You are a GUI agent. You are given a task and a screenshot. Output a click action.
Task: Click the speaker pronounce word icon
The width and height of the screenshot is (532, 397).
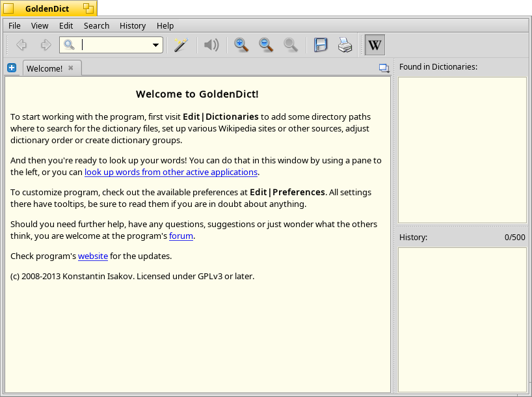point(211,45)
